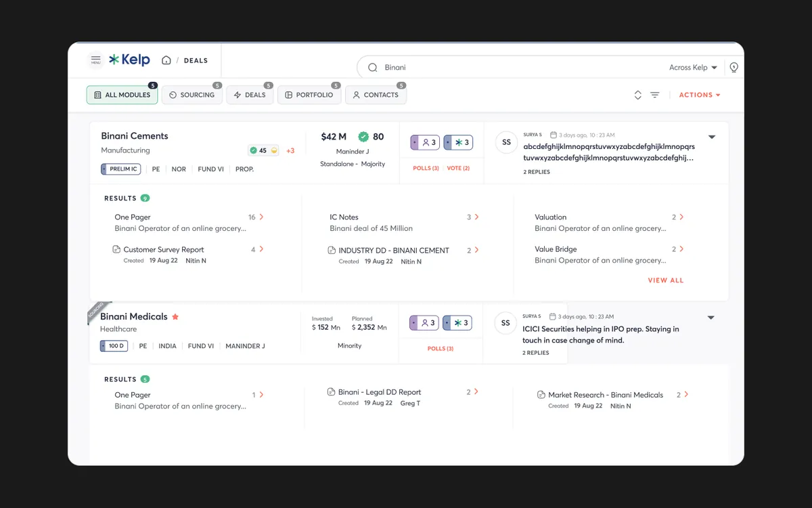This screenshot has width=812, height=508.
Task: Open the Binani Medicals deal title
Action: [134, 316]
